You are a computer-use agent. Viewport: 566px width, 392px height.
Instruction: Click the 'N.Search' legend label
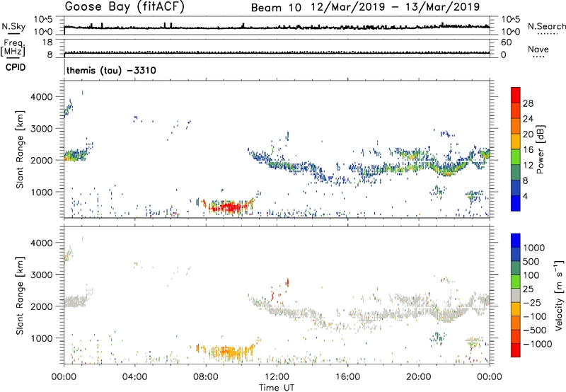tap(546, 26)
